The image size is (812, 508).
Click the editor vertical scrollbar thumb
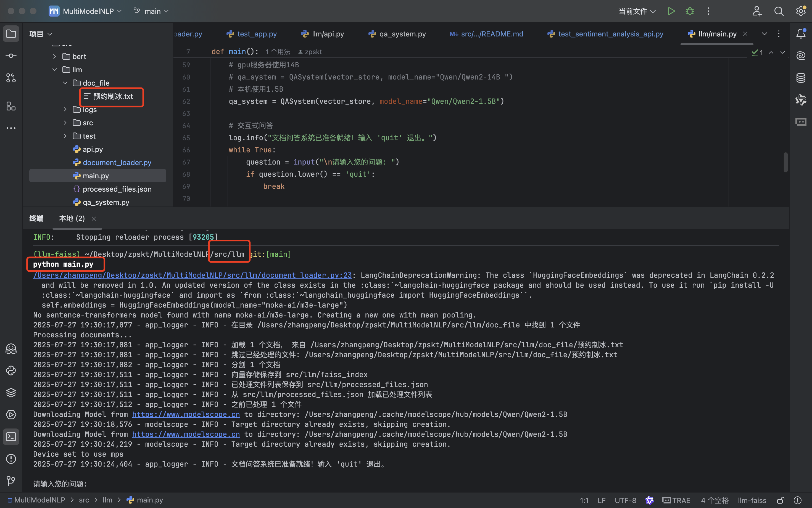[x=785, y=162]
